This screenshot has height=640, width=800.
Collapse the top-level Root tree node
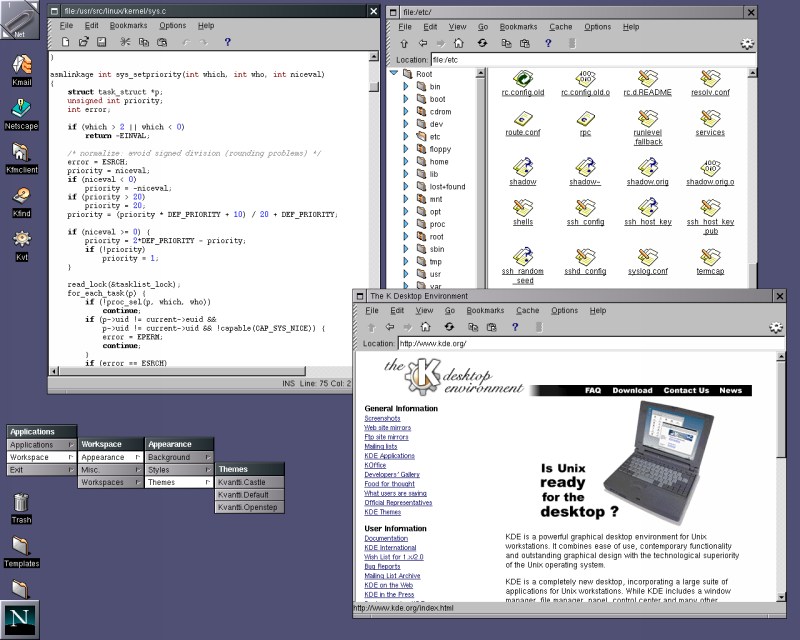tap(394, 73)
